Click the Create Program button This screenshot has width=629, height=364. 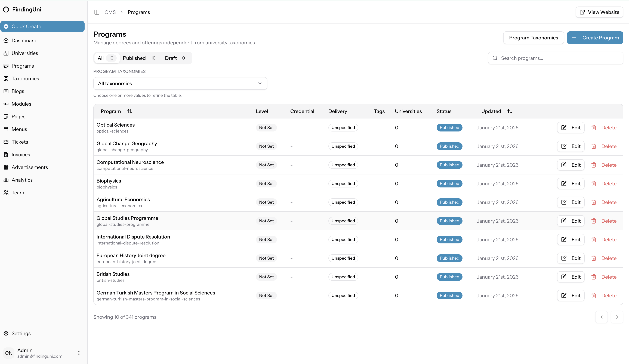(595, 38)
